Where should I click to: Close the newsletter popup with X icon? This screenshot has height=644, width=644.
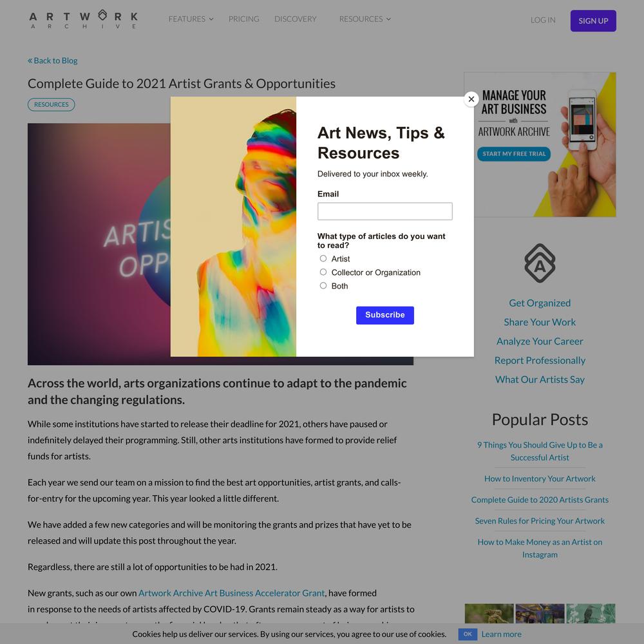point(471,99)
